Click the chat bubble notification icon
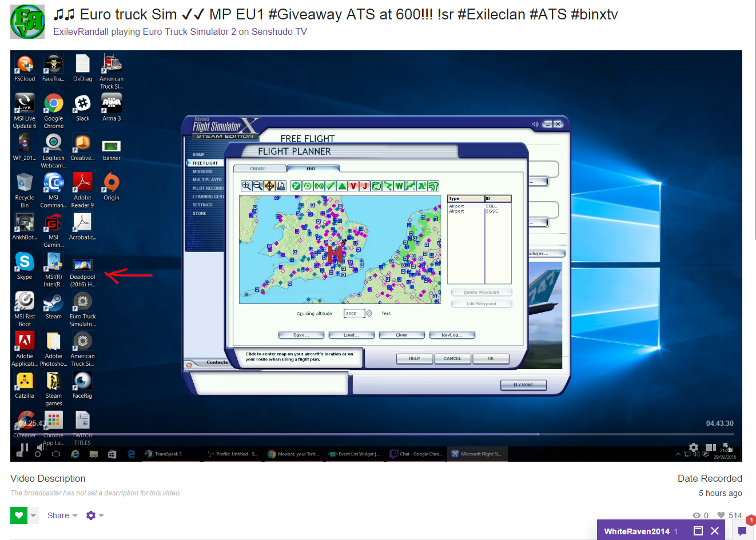 pyautogui.click(x=742, y=531)
